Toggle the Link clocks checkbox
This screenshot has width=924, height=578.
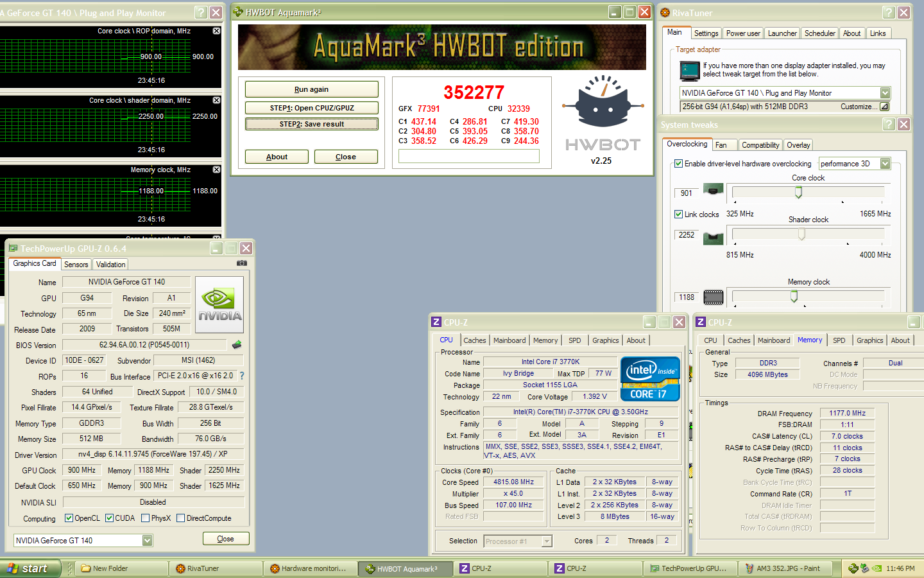678,215
